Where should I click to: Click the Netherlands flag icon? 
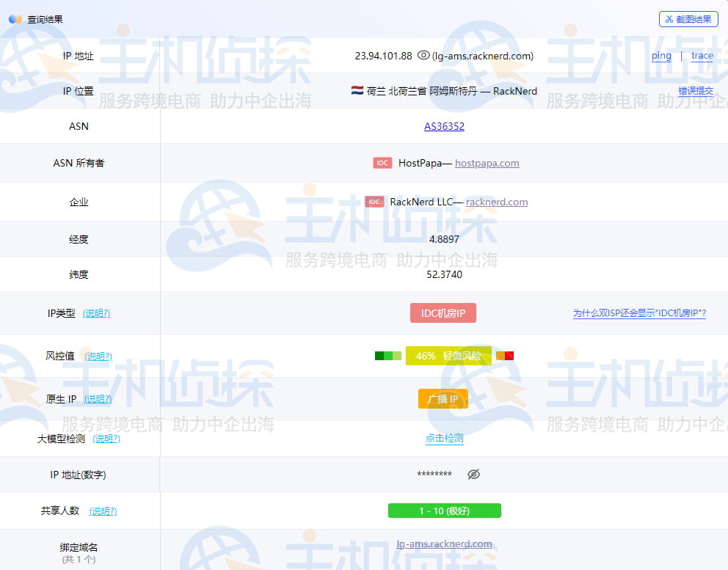[357, 91]
